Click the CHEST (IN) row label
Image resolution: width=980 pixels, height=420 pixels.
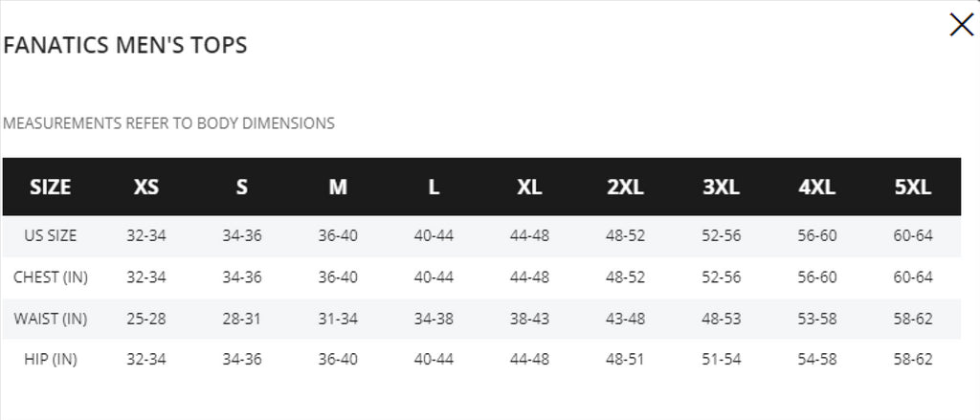51,277
